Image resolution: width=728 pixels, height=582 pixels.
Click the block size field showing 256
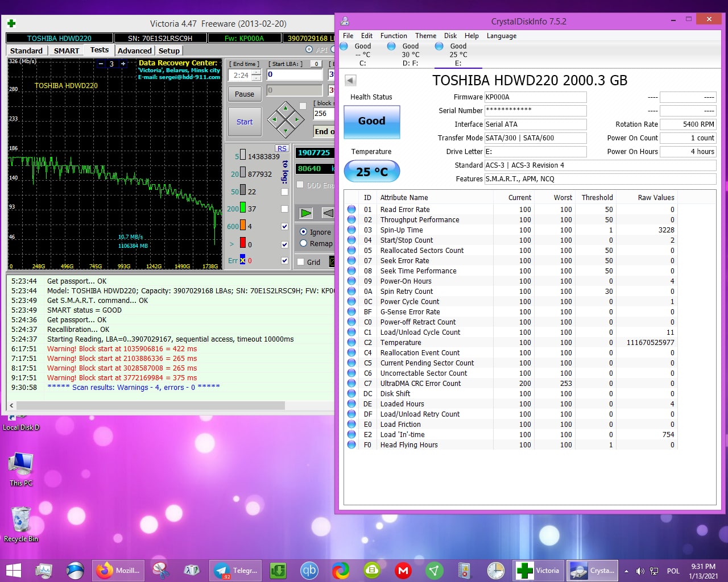coord(323,114)
